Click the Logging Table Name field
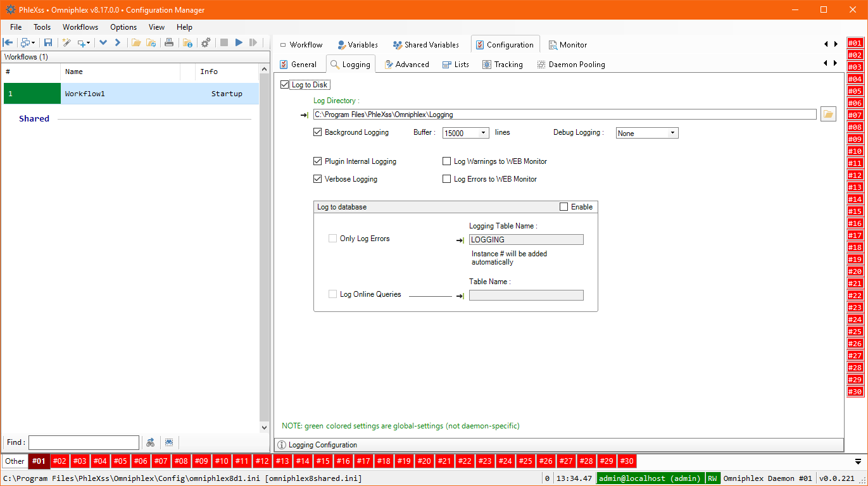The width and height of the screenshot is (868, 486). coord(526,240)
